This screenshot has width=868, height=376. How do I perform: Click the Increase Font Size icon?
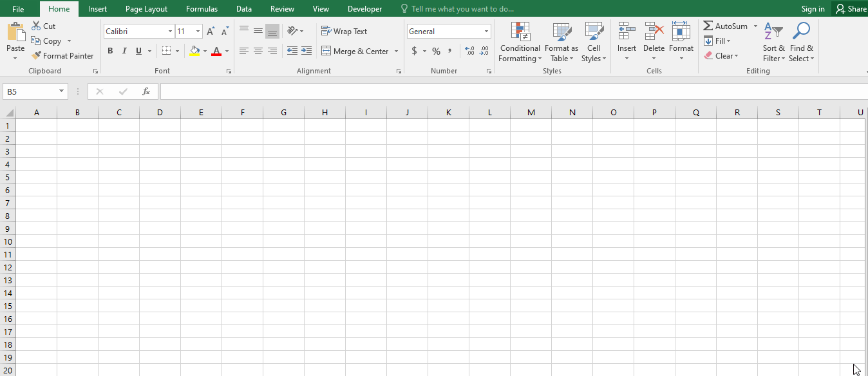coord(211,32)
